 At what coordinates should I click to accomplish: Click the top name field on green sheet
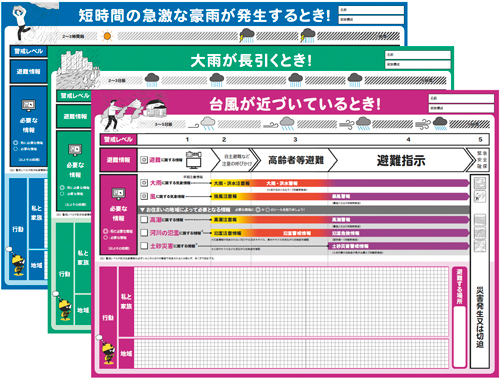[x=418, y=54]
